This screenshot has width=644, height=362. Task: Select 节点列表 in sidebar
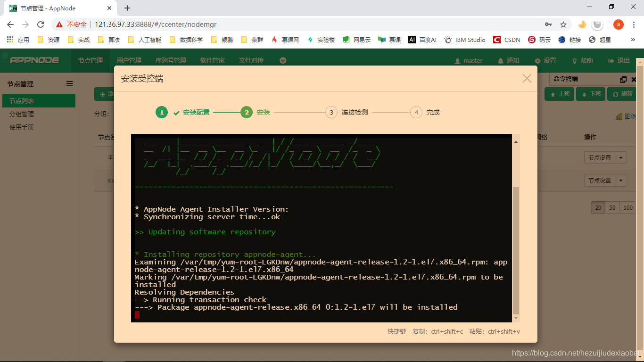(x=39, y=101)
